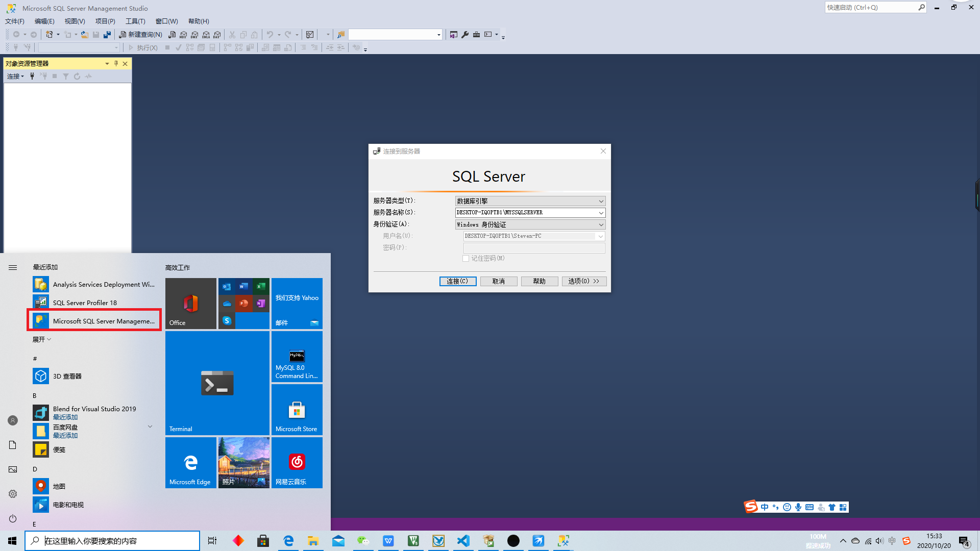Open a Database Engine query icon
This screenshot has width=980, height=551.
pos(173,35)
